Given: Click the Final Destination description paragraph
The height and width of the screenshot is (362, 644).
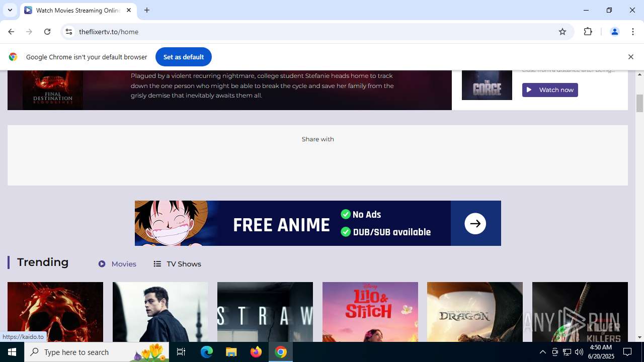Looking at the screenshot, I should tap(262, 85).
